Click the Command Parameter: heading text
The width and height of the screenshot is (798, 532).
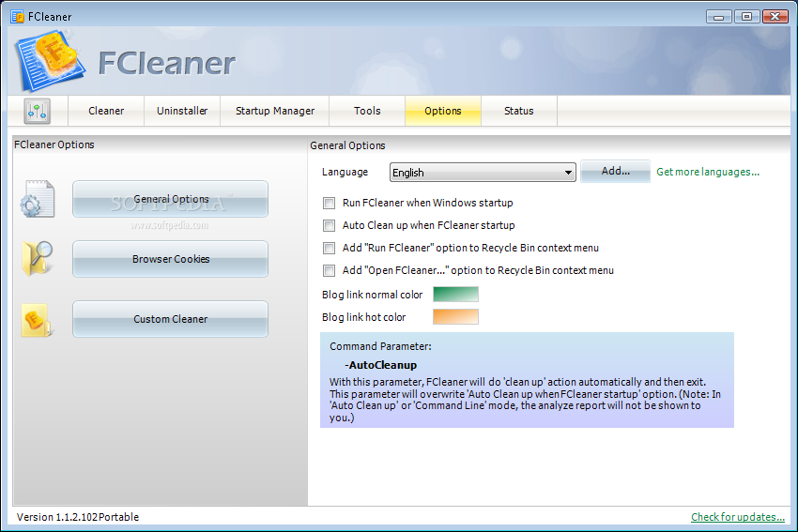380,346
